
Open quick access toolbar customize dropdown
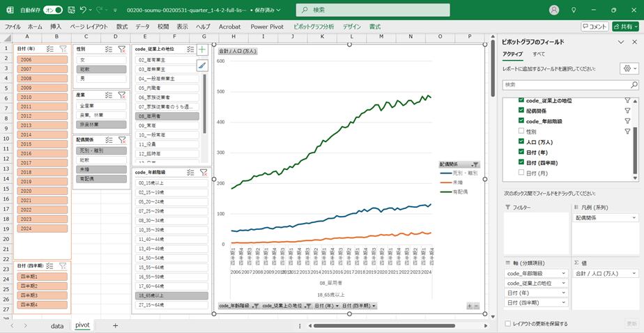(115, 10)
